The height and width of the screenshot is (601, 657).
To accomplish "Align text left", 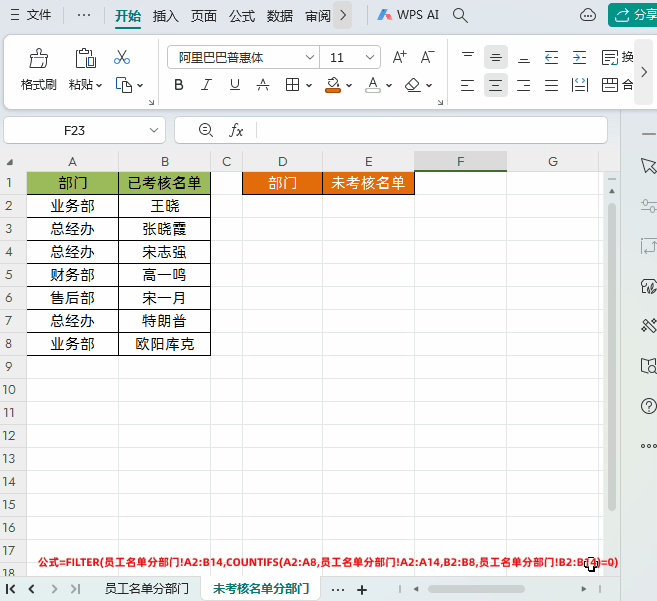I will click(x=468, y=85).
